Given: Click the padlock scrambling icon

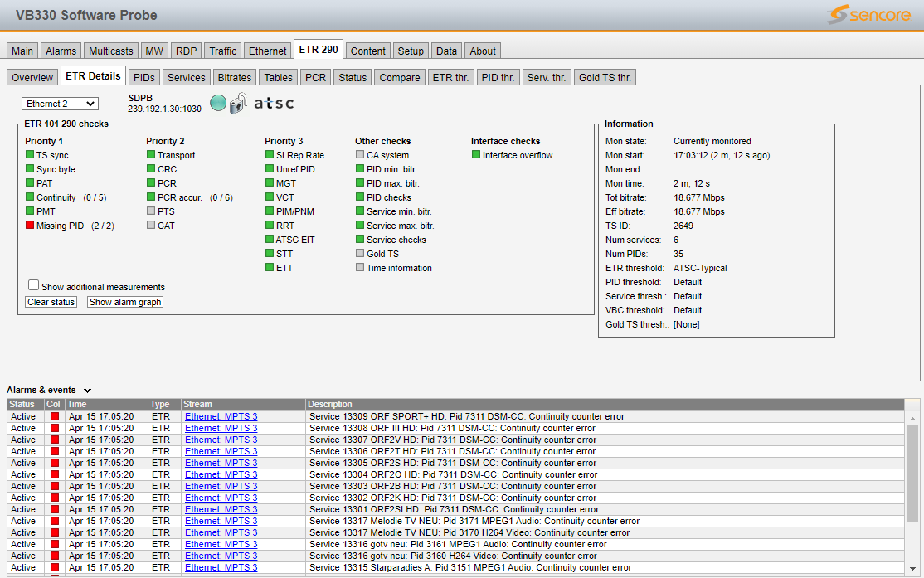Looking at the screenshot, I should (238, 104).
